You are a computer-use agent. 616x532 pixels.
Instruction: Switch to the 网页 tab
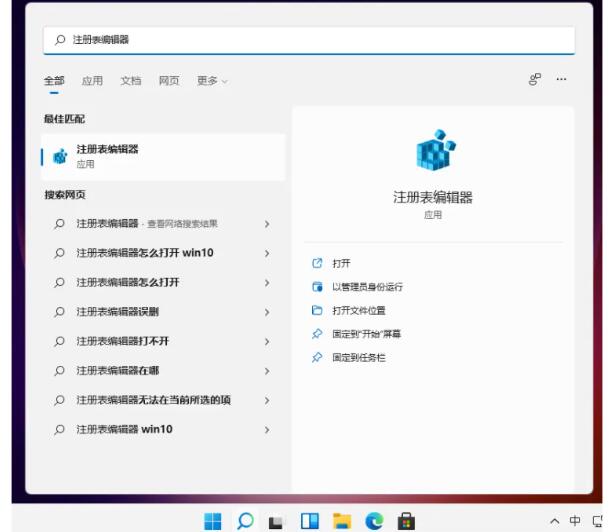pyautogui.click(x=169, y=81)
